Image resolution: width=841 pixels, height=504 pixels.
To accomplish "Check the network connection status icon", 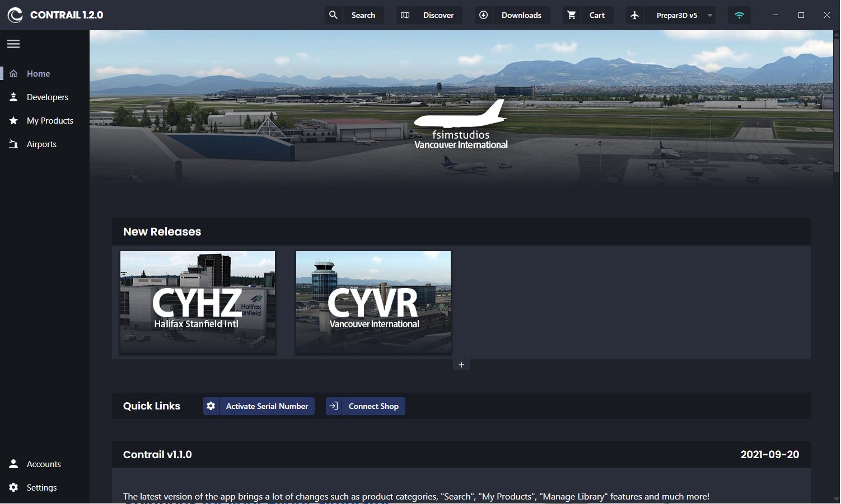I will 739,15.
